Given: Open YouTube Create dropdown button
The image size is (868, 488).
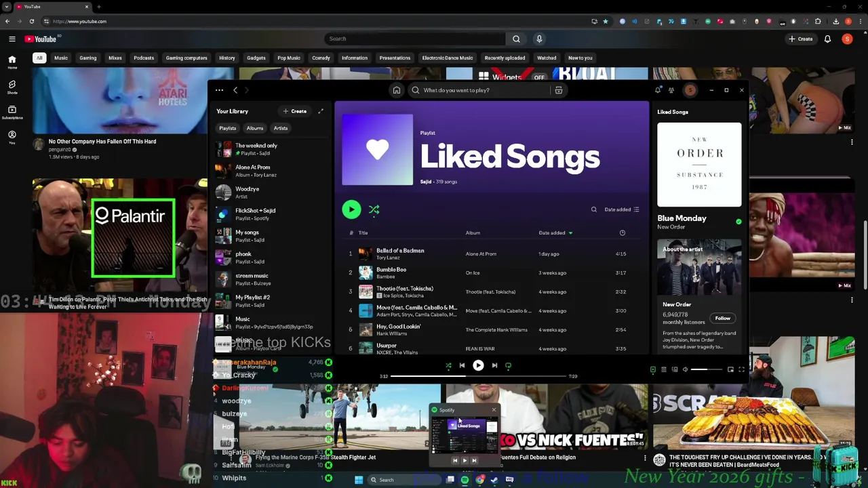Looking at the screenshot, I should 801,39.
